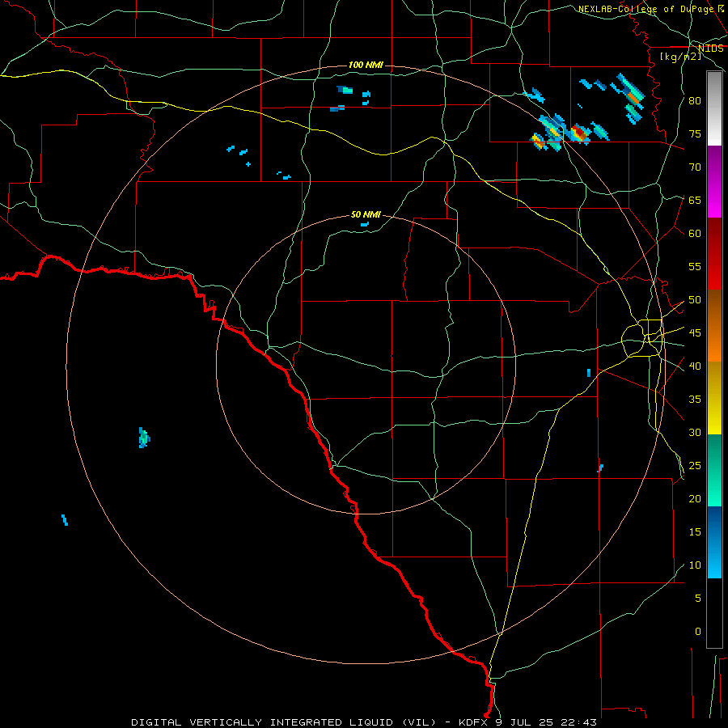Viewport: 728px width, 728px height.
Task: Click the [kg/m2] units label
Action: coord(680,57)
